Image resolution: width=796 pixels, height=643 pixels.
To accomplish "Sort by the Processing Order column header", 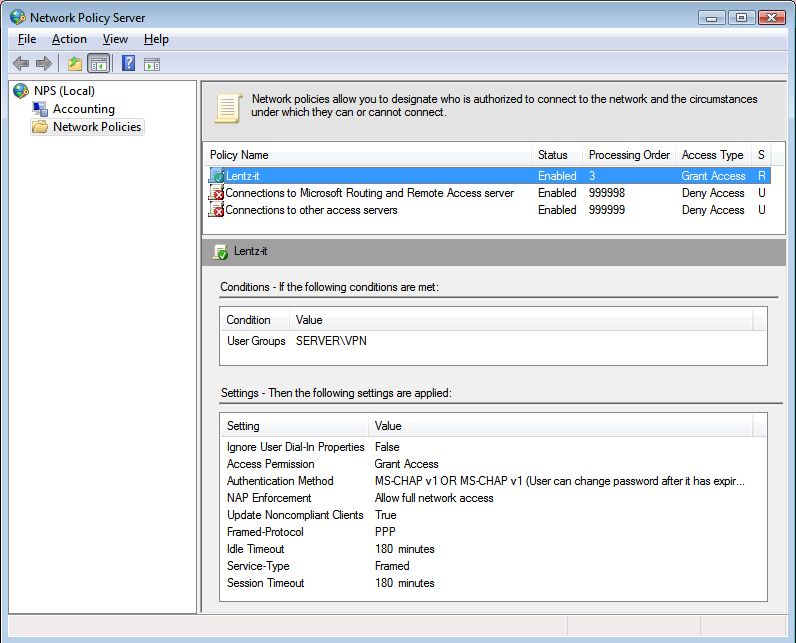I will coord(628,155).
